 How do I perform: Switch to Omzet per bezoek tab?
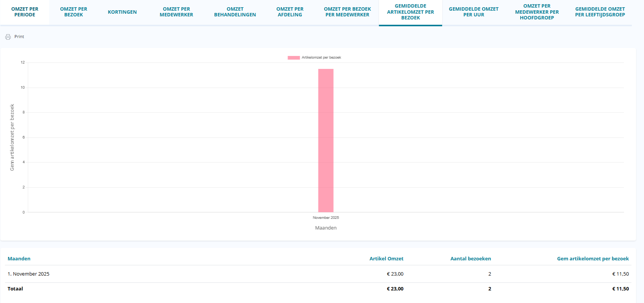point(74,12)
